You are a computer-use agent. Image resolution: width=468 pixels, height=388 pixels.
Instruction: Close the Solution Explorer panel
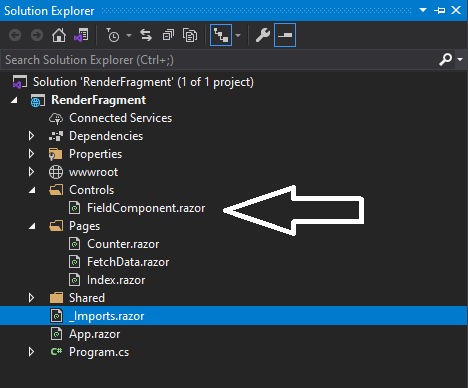coord(456,10)
